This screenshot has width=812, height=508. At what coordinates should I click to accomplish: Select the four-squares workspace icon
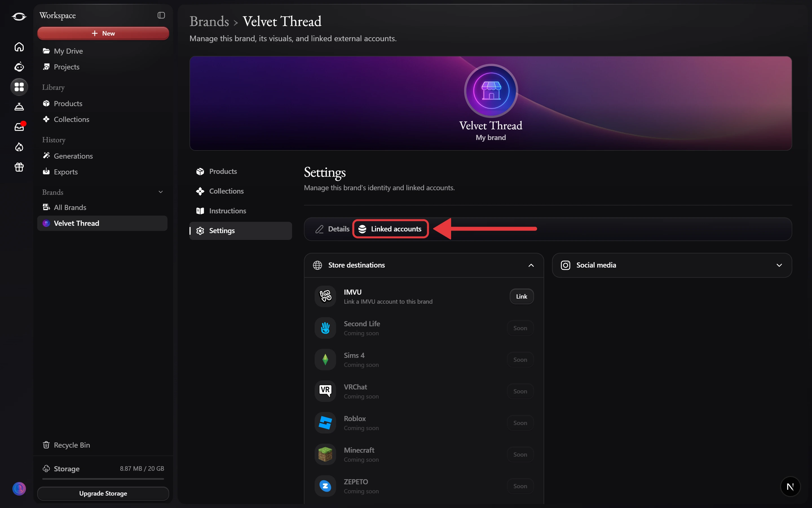click(x=19, y=87)
